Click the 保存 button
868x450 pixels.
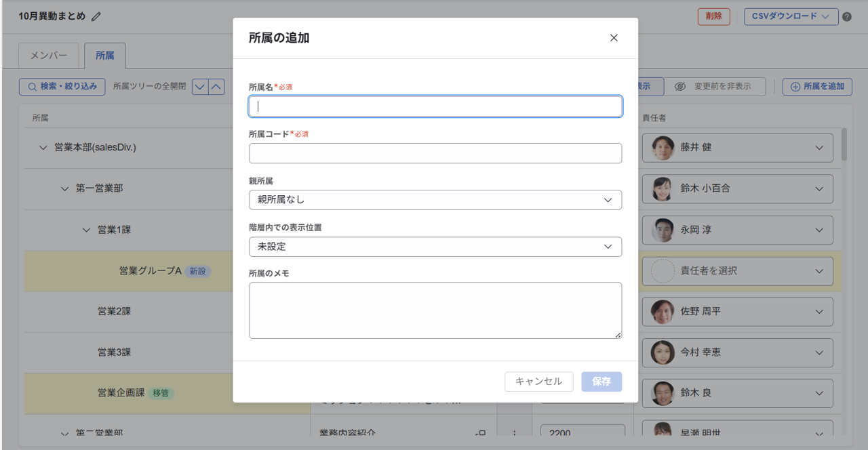tap(601, 382)
